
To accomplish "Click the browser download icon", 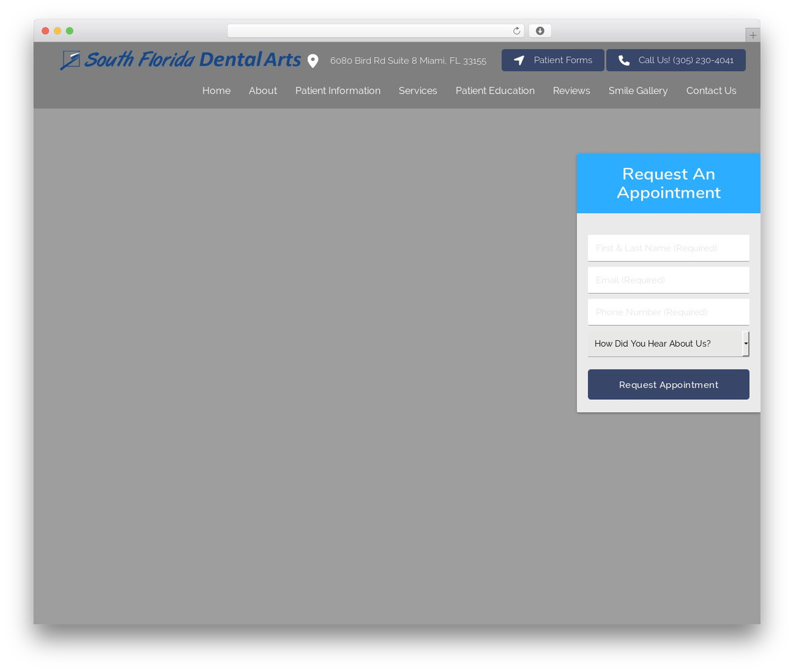I will (x=540, y=31).
